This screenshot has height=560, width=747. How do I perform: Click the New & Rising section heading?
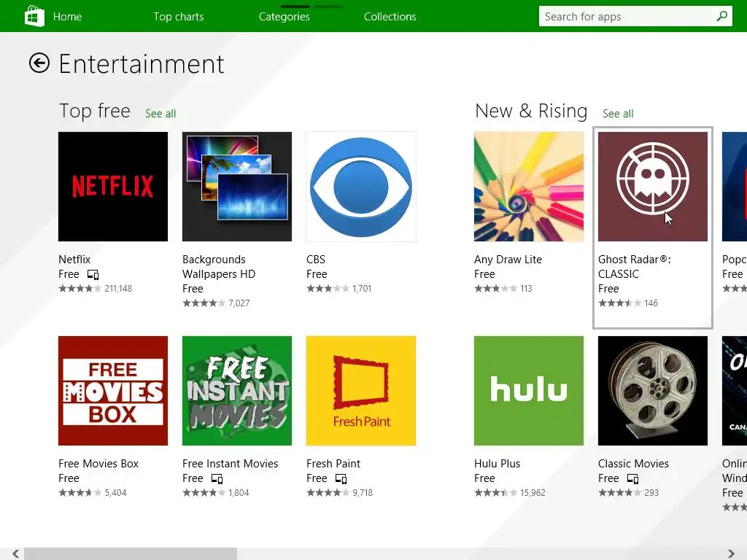(531, 111)
